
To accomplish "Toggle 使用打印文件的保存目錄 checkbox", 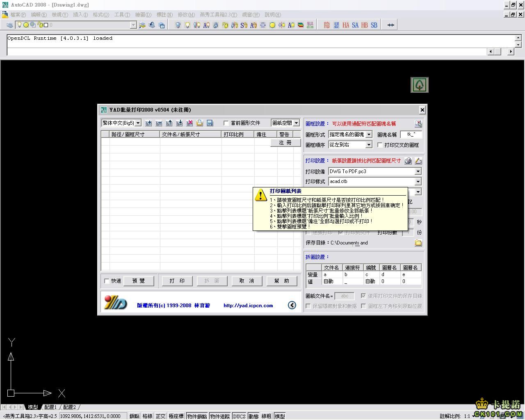I will click(363, 295).
